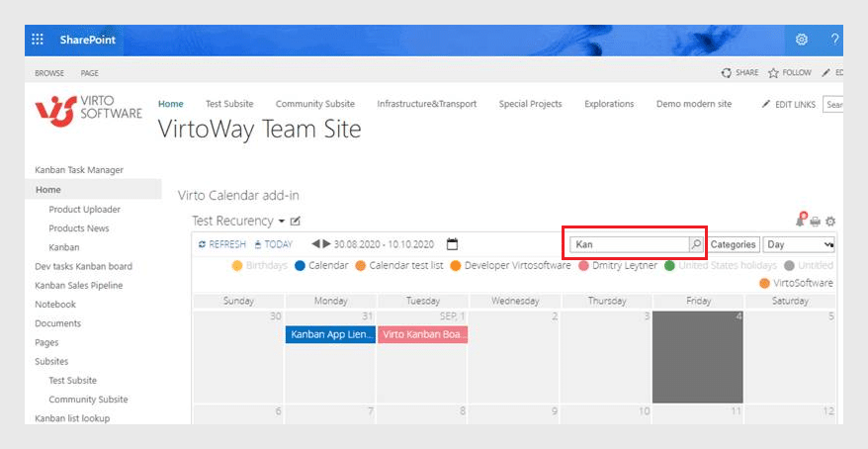
Task: Click the calendar Refresh icon
Action: pos(202,244)
